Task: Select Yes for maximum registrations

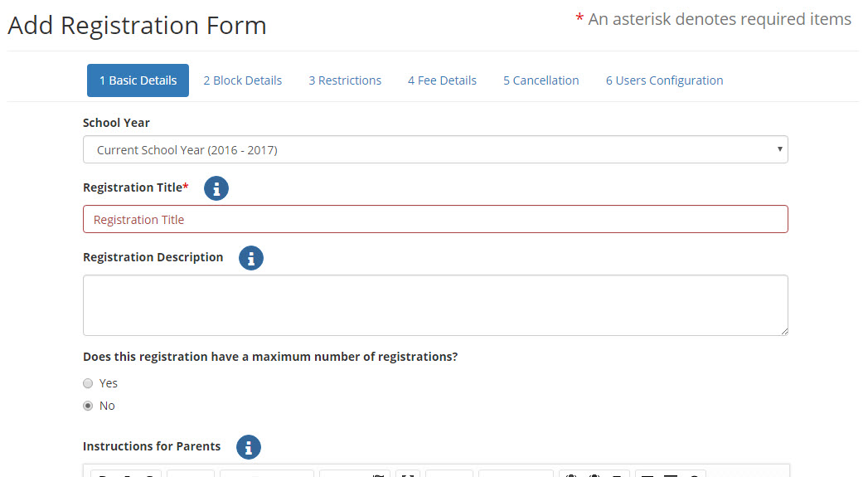Action: (88, 383)
